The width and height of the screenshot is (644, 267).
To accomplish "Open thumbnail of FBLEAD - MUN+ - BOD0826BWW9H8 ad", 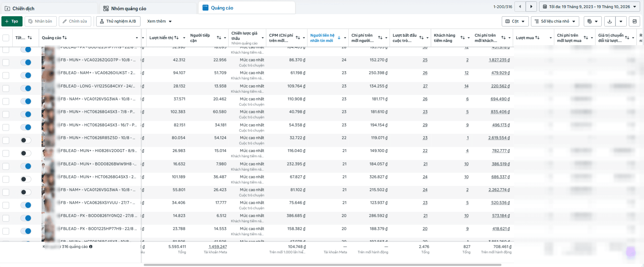I will tap(49, 166).
